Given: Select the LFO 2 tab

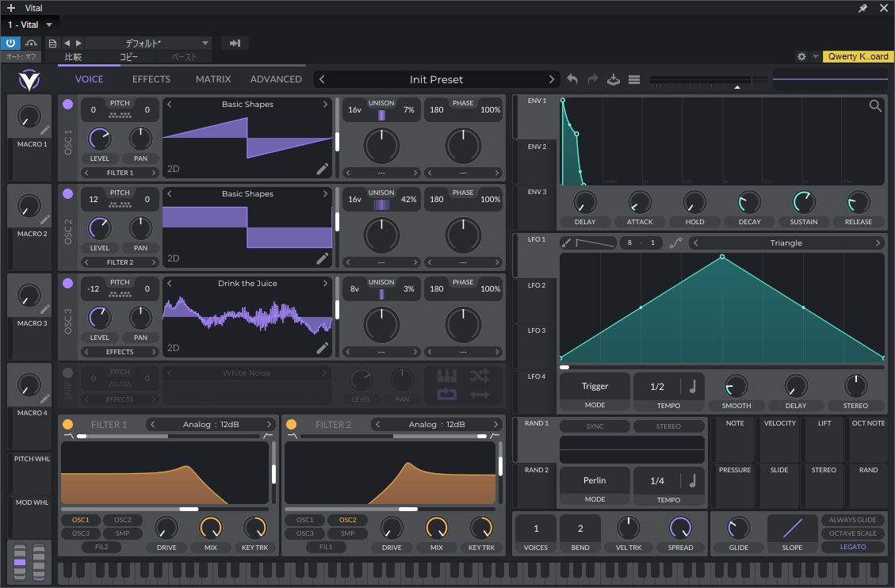Looking at the screenshot, I should [x=537, y=285].
